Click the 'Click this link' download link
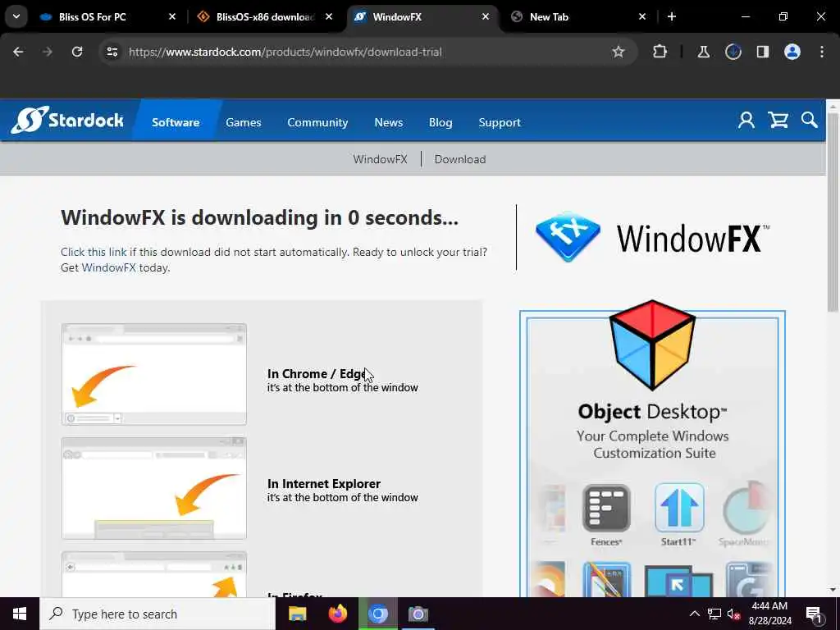The image size is (840, 630). click(94, 252)
